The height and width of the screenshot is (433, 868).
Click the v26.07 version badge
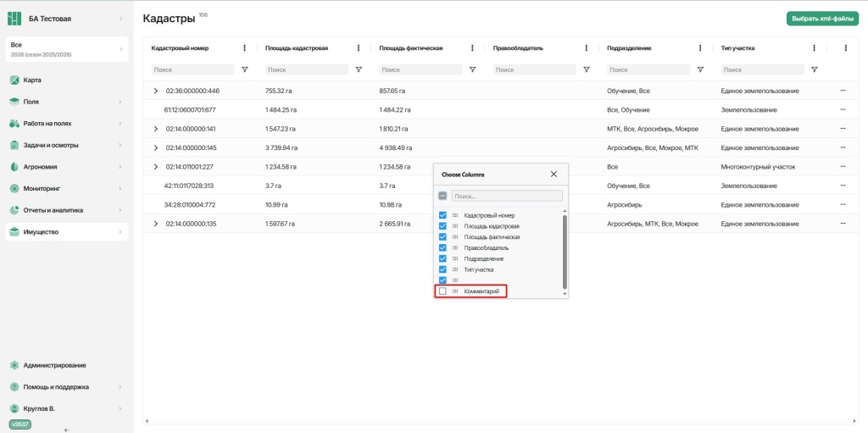tap(20, 425)
